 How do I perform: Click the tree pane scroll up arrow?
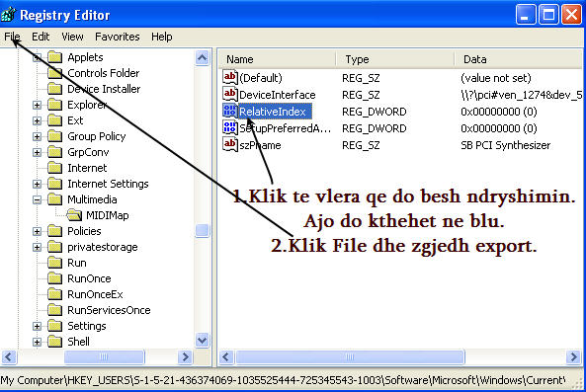tap(203, 58)
